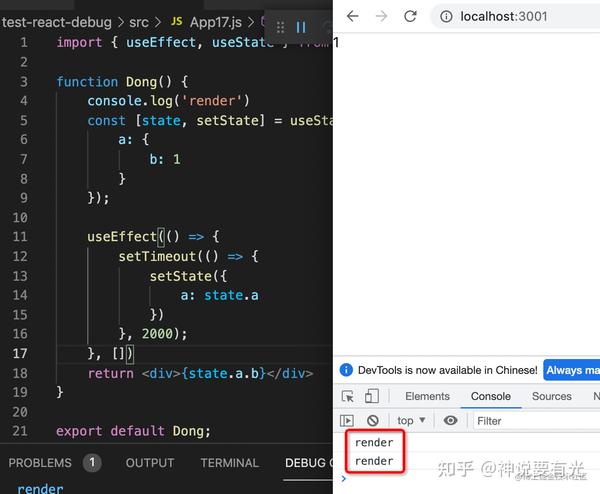Expand breadcrumb chevron after test-react-debug
The height and width of the screenshot is (494, 600).
pyautogui.click(x=121, y=23)
